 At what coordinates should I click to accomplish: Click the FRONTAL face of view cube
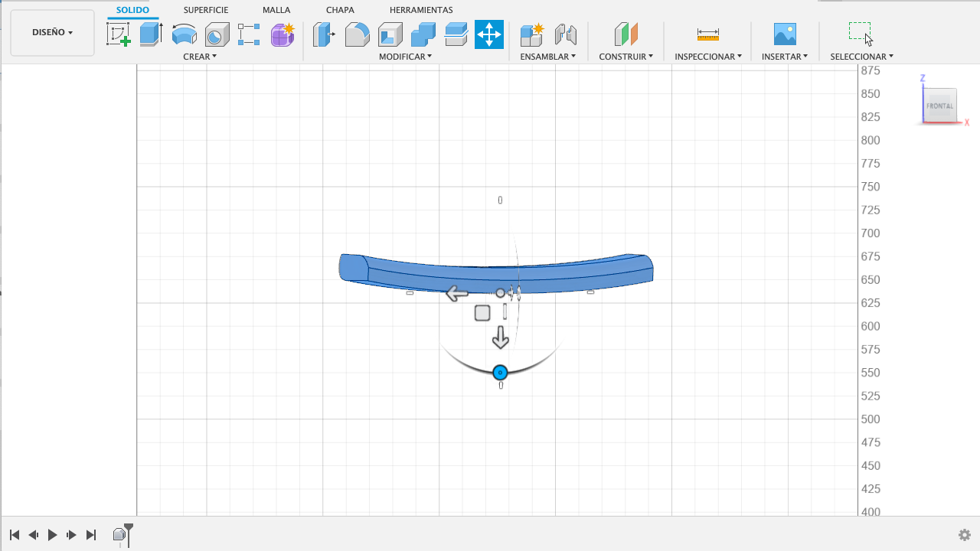(939, 106)
